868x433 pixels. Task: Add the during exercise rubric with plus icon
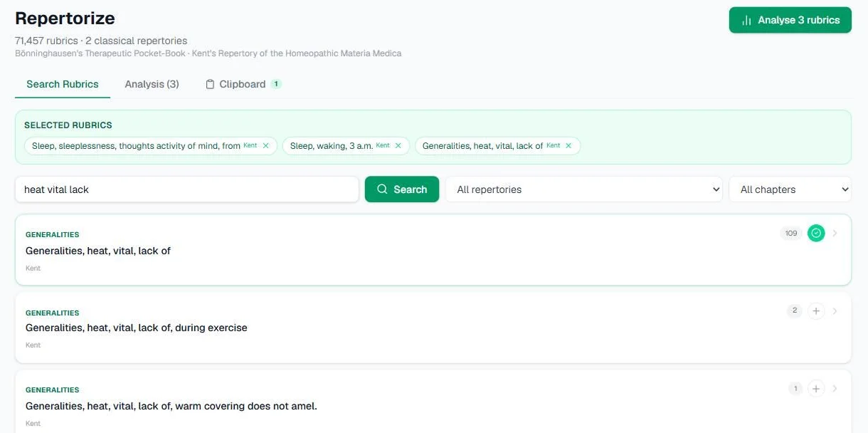816,311
